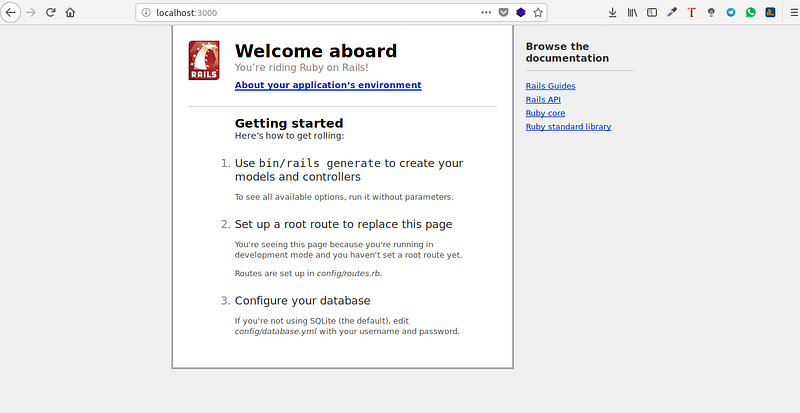Open the WhatsApp extension

coord(751,13)
